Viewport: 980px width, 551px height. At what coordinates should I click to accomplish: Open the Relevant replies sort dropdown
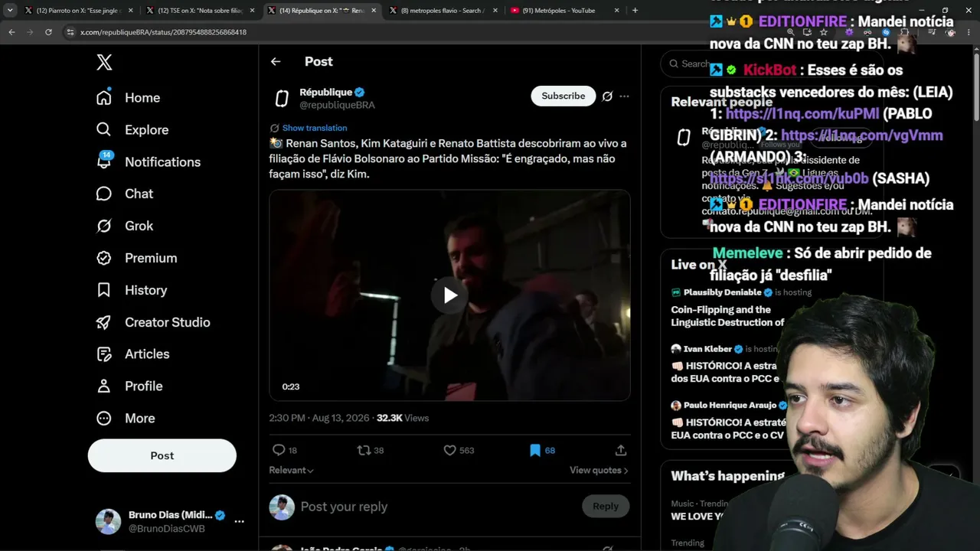[292, 470]
